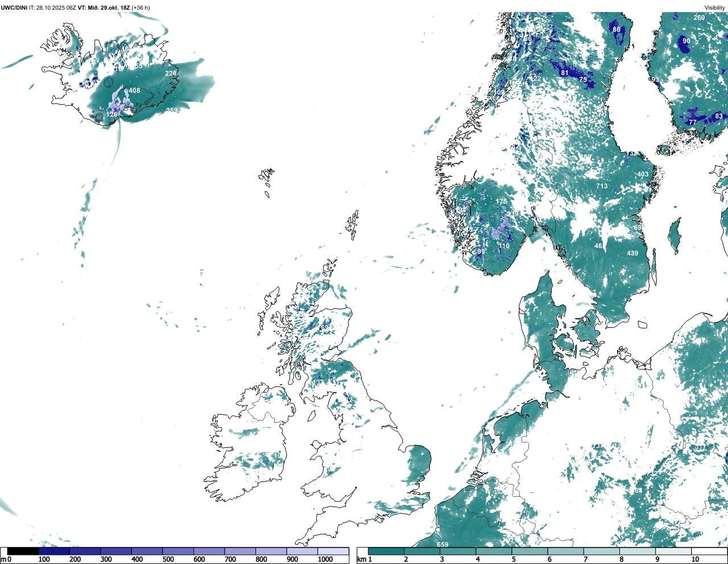Click the '175' value over southern Norway
This screenshot has width=728, height=564.
coord(501,201)
